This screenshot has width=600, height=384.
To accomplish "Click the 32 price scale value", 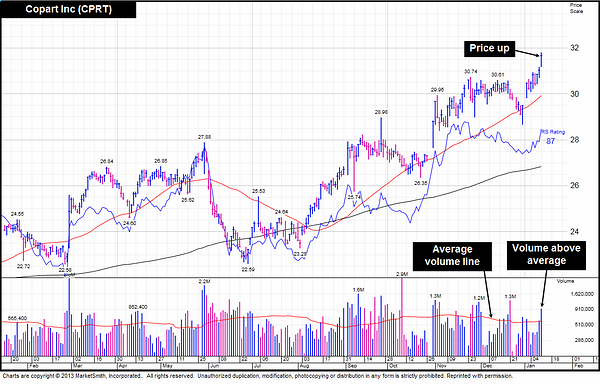I will coord(574,48).
